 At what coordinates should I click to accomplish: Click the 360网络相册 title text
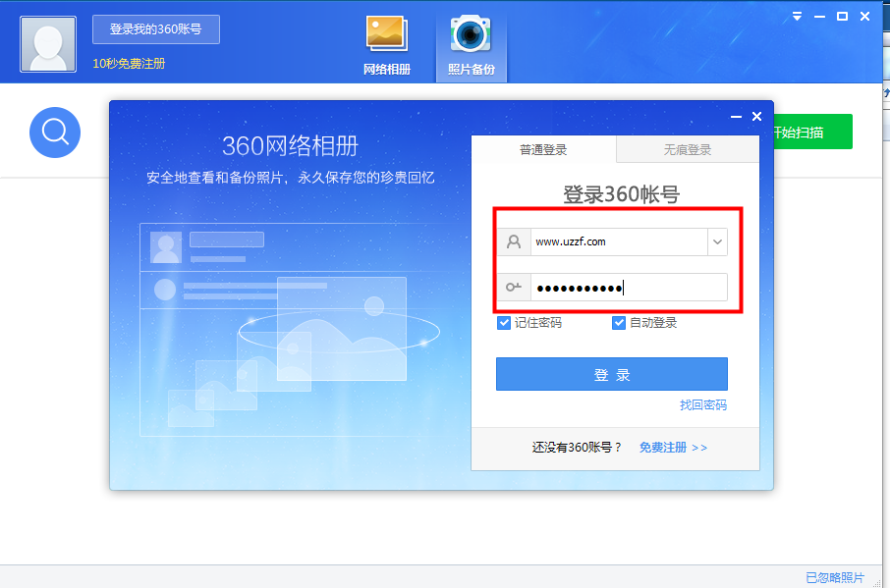(290, 145)
